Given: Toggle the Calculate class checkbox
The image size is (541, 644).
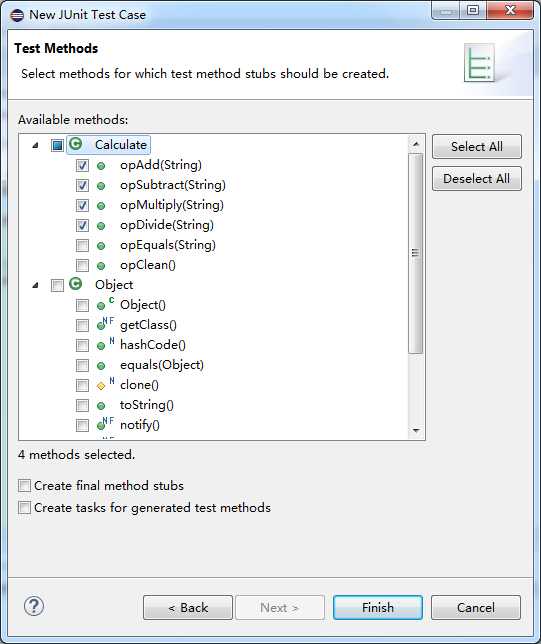Looking at the screenshot, I should (x=57, y=145).
